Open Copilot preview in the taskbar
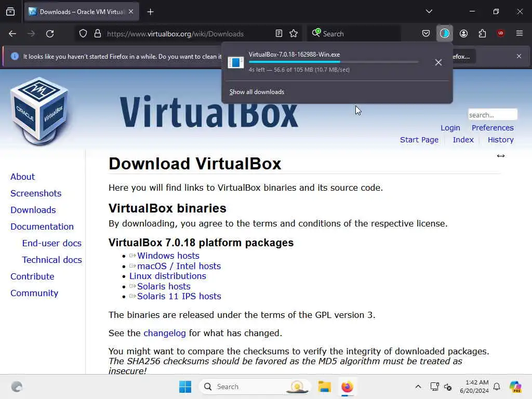Viewport: 532px width, 399px height. click(515, 387)
